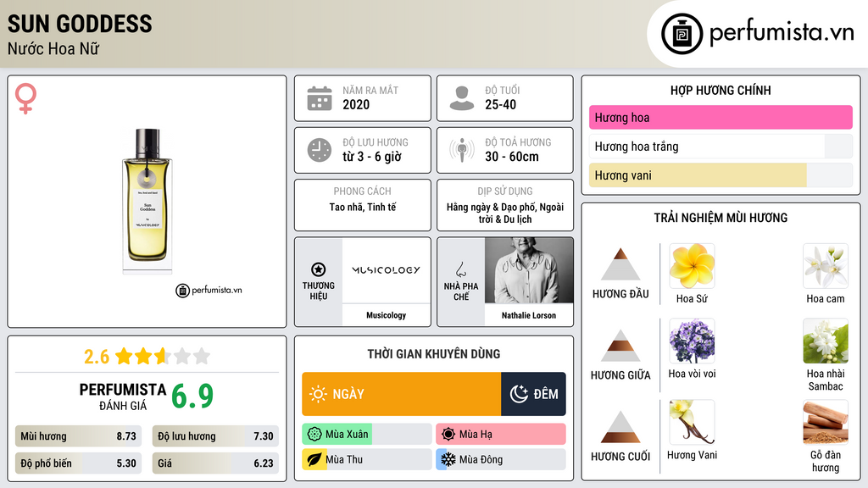Click the sun icon in the Ngày bar
868x488 pixels.
[x=319, y=394]
